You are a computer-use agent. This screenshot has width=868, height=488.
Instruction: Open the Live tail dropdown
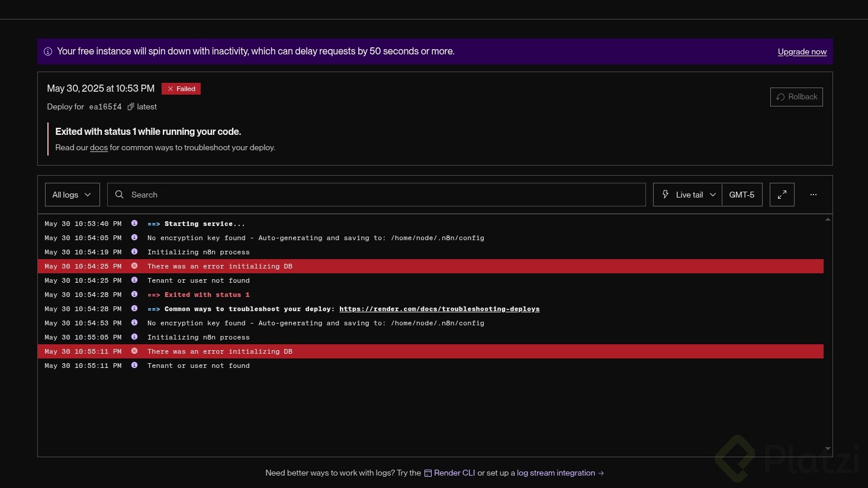click(687, 195)
